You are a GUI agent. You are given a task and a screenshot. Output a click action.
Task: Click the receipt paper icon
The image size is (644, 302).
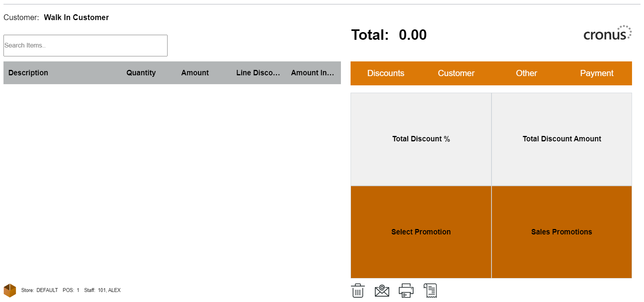(x=430, y=290)
